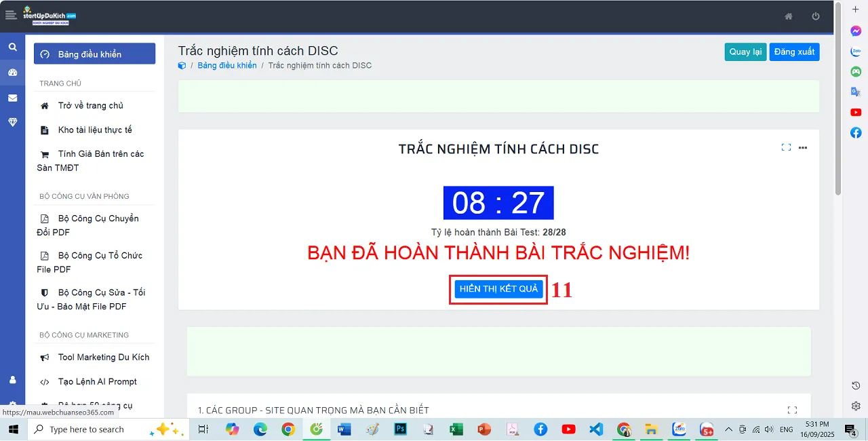Open File Explorer on the taskbar

click(x=652, y=429)
